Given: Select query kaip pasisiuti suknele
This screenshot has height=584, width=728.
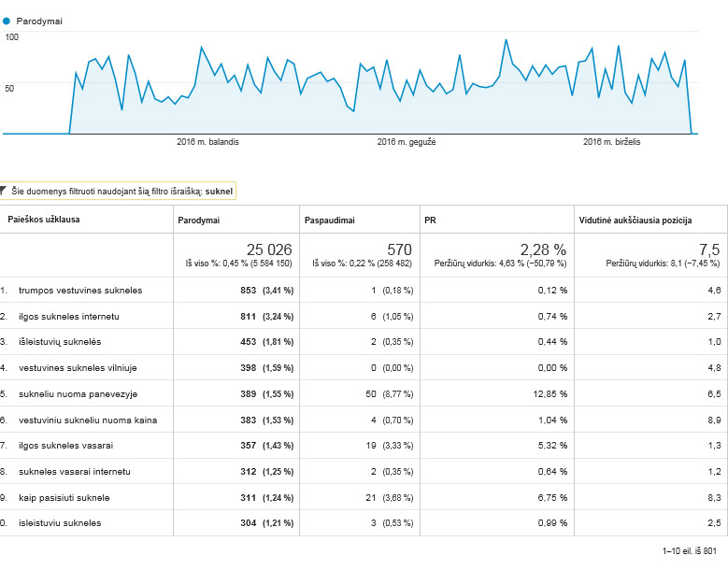Looking at the screenshot, I should [x=64, y=497].
